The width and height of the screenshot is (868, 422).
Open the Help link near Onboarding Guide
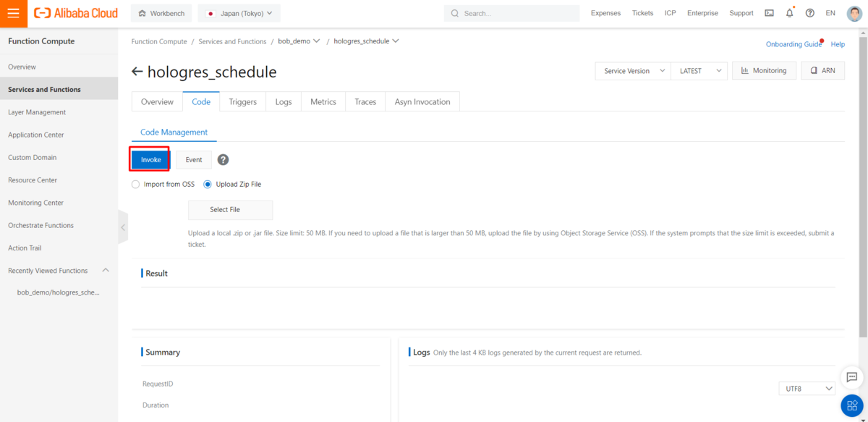pyautogui.click(x=838, y=44)
